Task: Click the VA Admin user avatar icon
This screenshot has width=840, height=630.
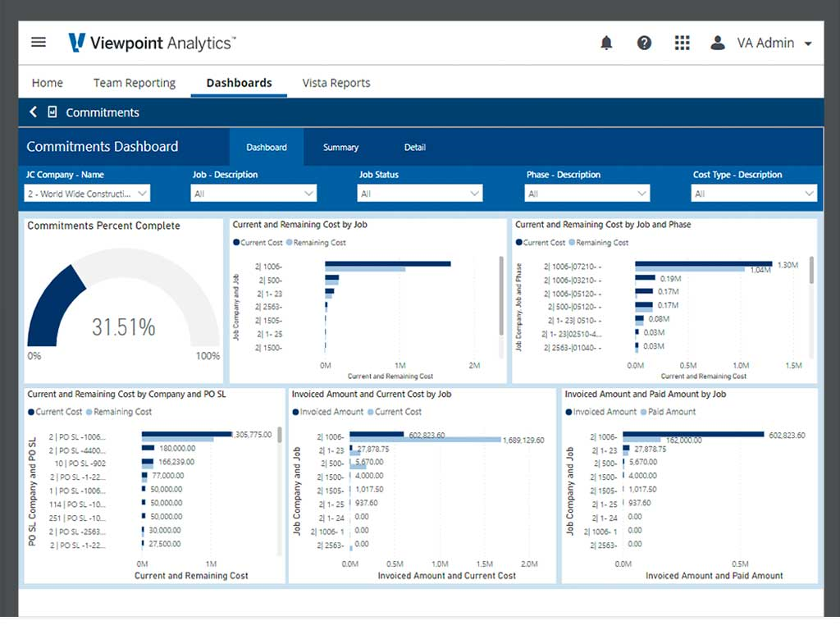Action: (x=718, y=43)
